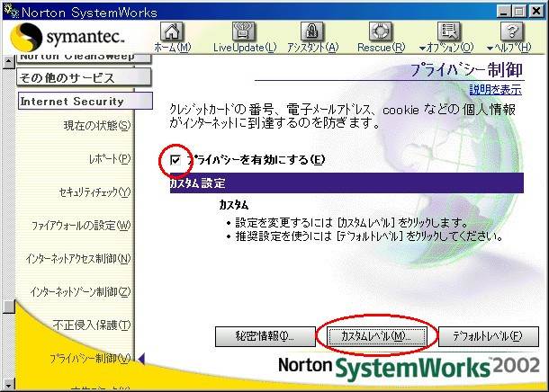Toggle the プライバシーを有効にする checkbox
This screenshot has width=549, height=392.
pyautogui.click(x=175, y=160)
